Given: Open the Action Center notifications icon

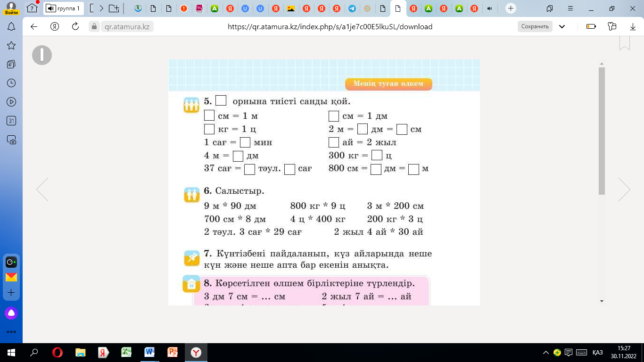Looking at the screenshot, I should coord(569,353).
